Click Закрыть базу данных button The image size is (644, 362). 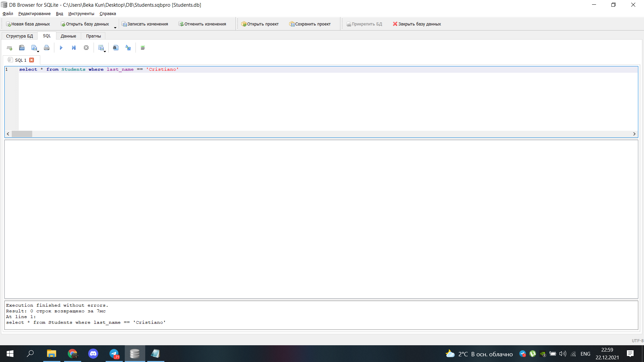417,24
